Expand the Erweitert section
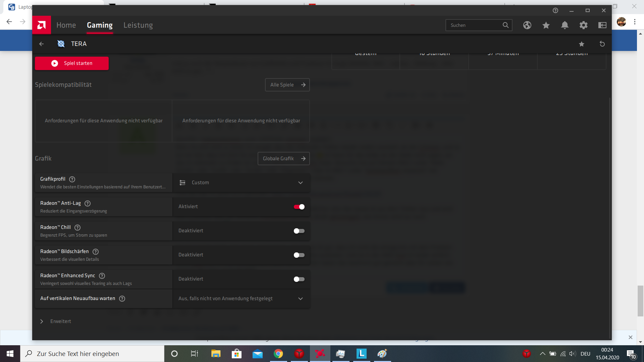The height and width of the screenshot is (362, 644). 56,321
